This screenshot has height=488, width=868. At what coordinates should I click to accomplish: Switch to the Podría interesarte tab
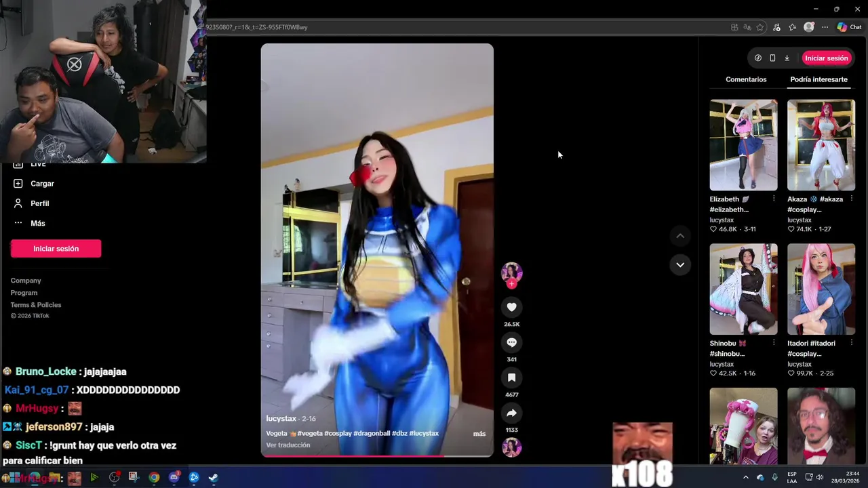click(x=818, y=79)
